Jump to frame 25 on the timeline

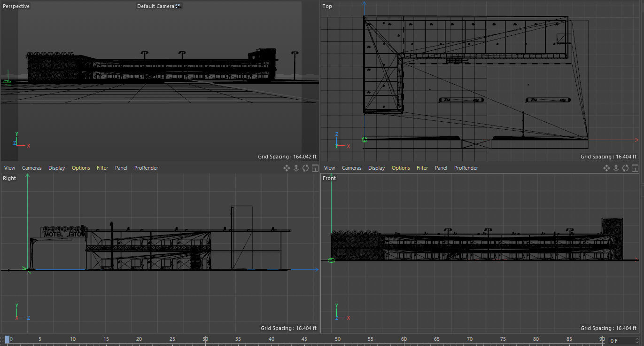pos(172,339)
